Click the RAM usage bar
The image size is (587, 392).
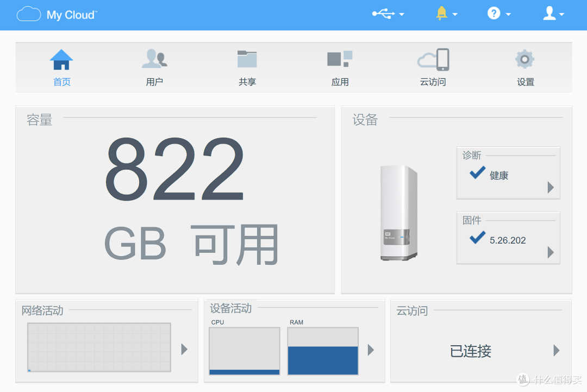click(x=323, y=351)
